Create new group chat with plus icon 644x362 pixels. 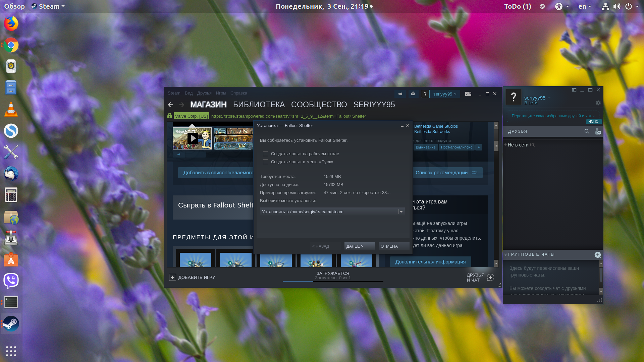(x=597, y=255)
